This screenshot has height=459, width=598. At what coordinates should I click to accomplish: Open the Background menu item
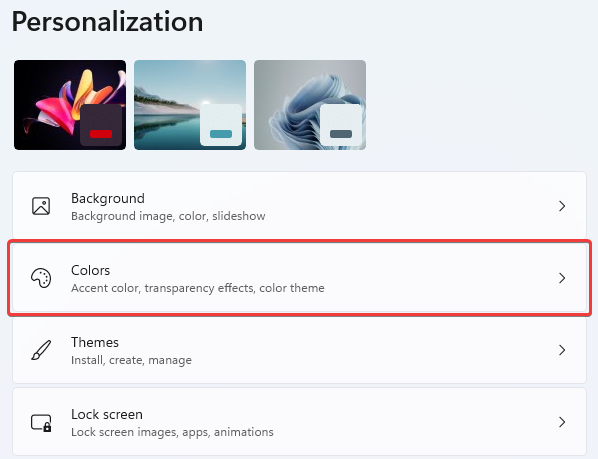point(299,205)
